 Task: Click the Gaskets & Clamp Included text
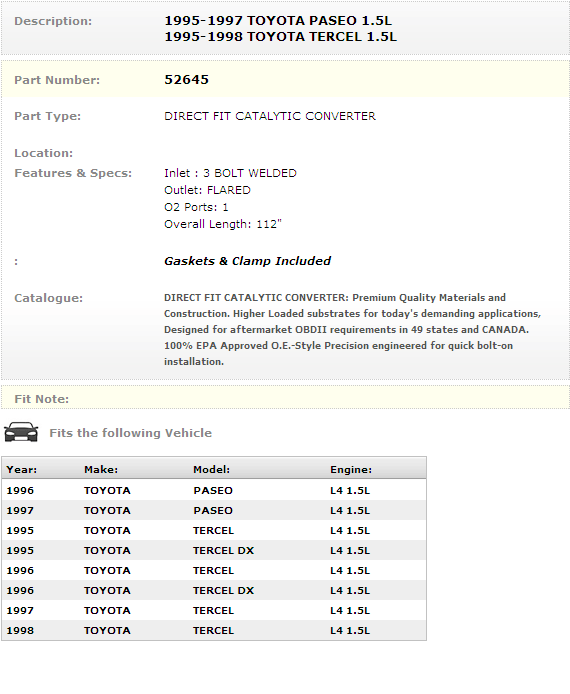[247, 261]
